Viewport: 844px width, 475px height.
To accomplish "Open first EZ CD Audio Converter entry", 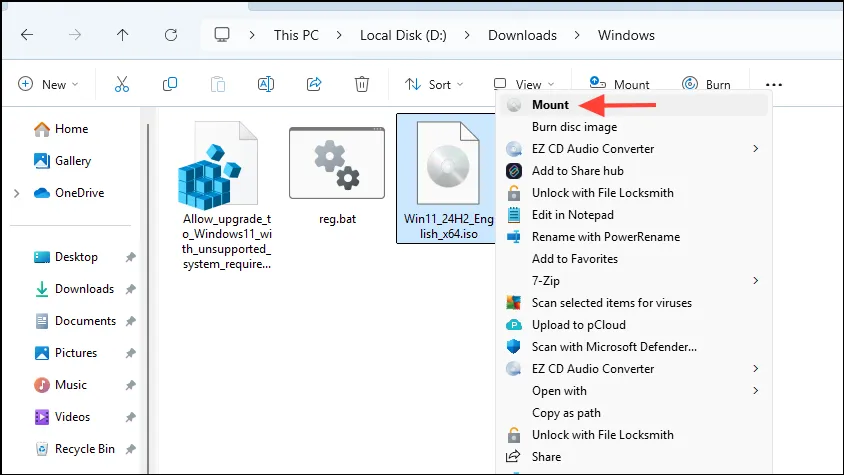I will [634, 149].
